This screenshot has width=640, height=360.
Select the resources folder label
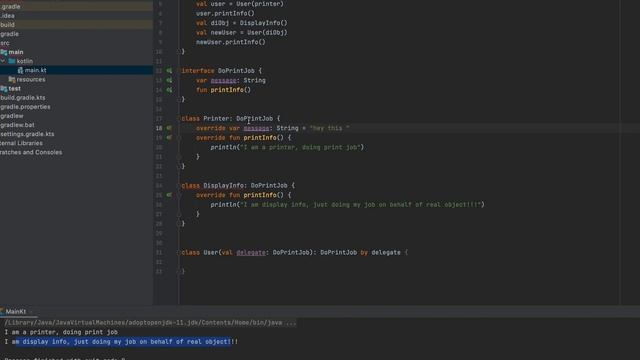pyautogui.click(x=31, y=80)
